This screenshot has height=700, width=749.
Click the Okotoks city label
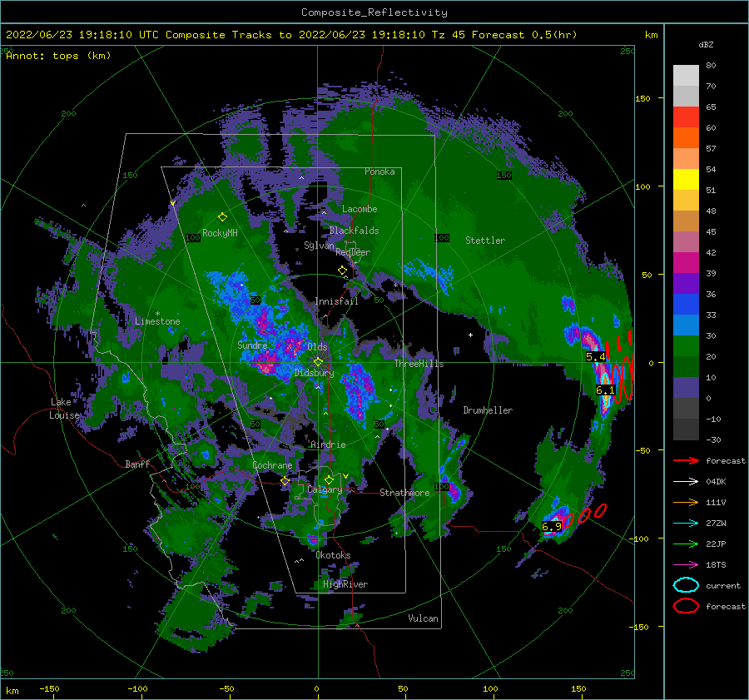point(333,555)
